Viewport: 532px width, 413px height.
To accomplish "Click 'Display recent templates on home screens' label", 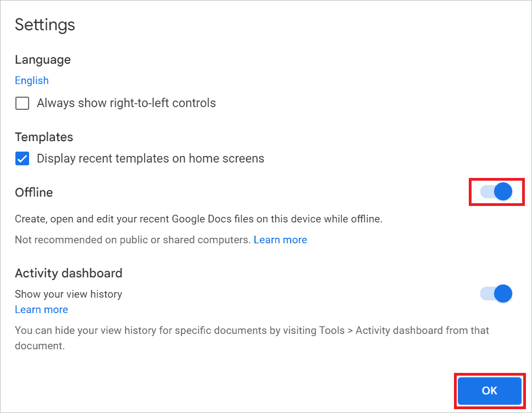I will [x=150, y=159].
